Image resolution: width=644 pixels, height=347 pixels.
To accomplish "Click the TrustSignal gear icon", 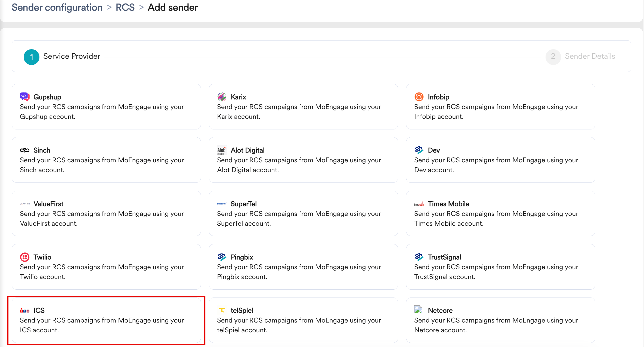I will [419, 257].
